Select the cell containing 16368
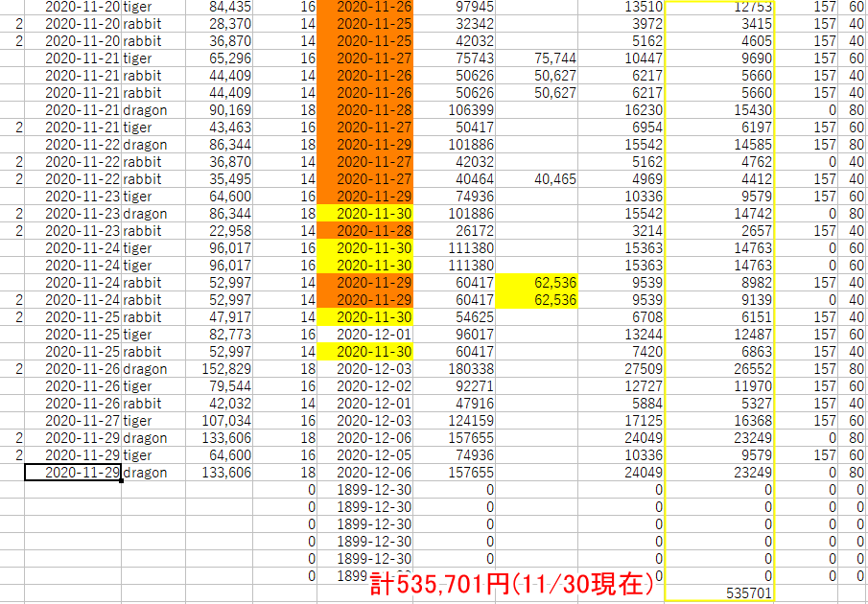The width and height of the screenshot is (868, 604). 719,421
